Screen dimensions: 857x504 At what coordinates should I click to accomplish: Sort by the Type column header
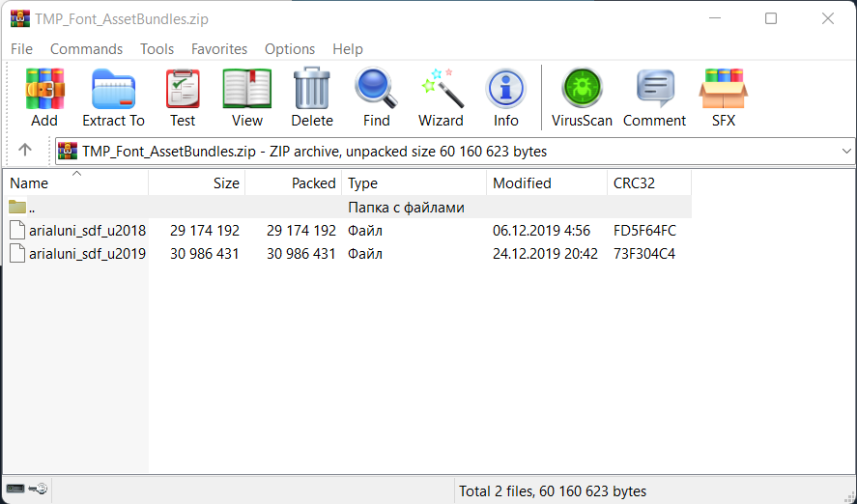pyautogui.click(x=414, y=182)
